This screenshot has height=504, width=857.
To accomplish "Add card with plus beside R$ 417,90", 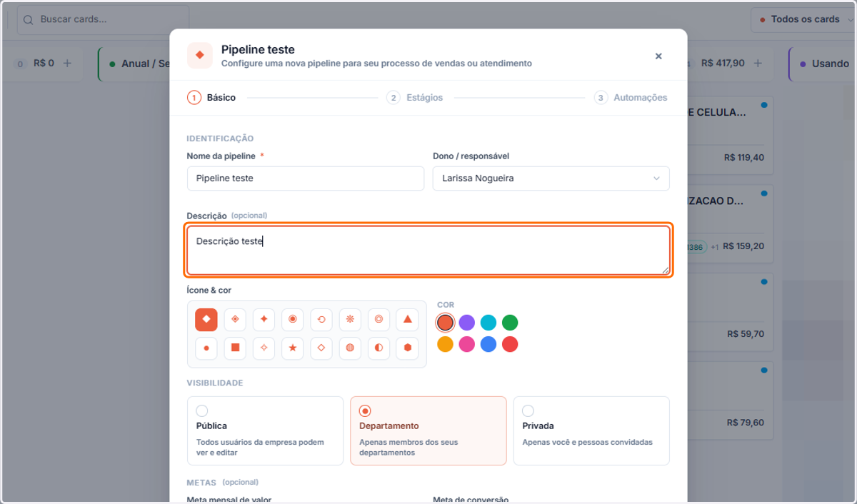I will [758, 64].
